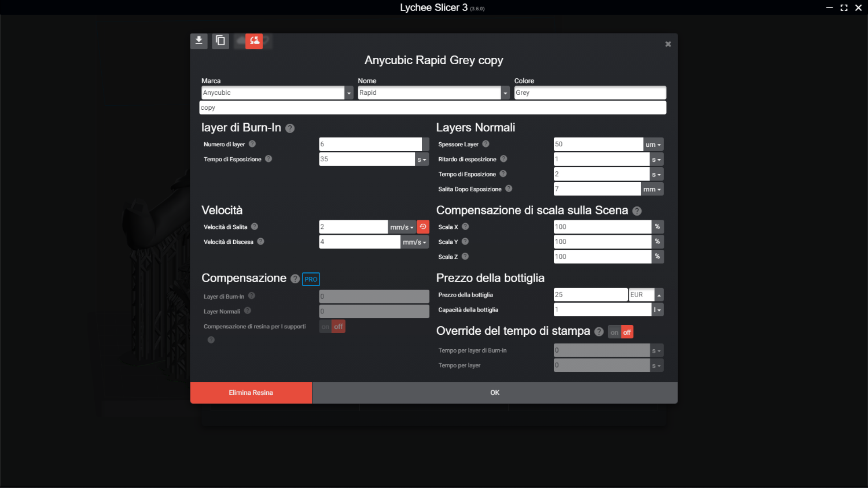Toggle the Override del tempo di stampa switch
868x488 pixels.
point(621,332)
